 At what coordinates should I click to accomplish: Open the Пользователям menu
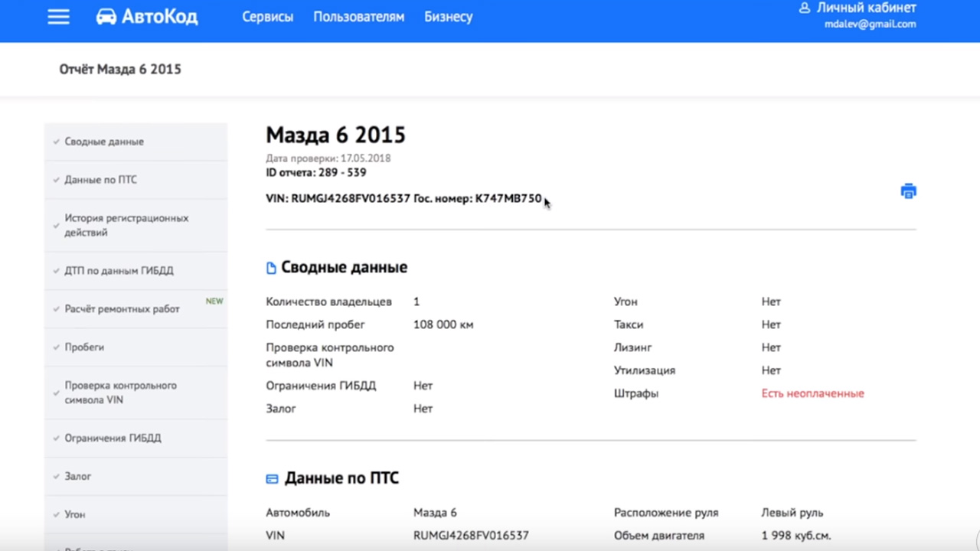coord(358,17)
